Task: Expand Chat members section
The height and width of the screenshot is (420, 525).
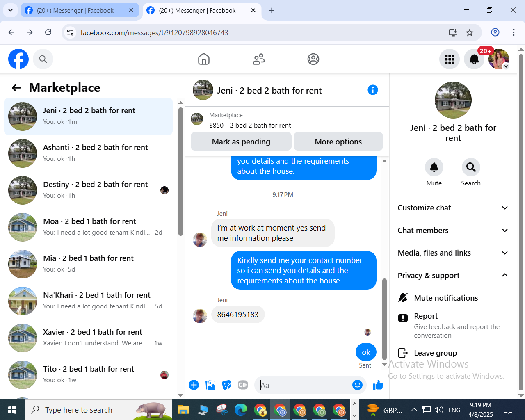Action: (453, 231)
